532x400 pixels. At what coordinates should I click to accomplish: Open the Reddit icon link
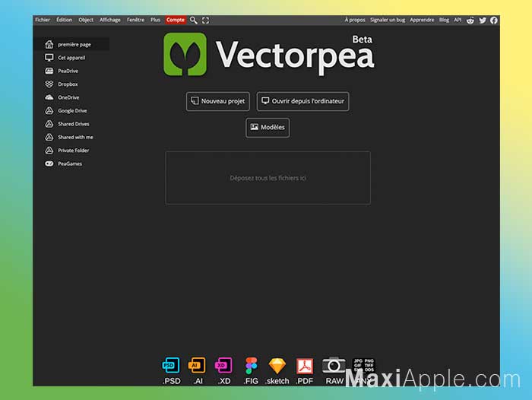[470, 21]
